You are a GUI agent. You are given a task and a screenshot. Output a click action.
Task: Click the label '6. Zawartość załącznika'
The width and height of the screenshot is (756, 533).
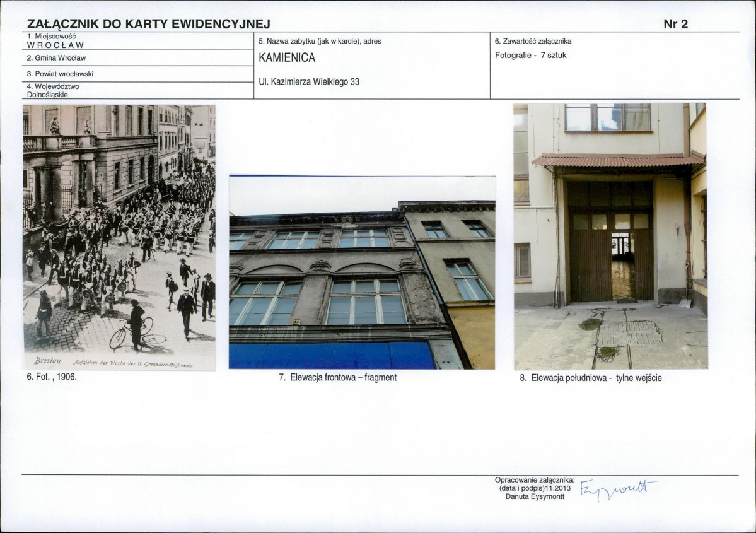click(x=533, y=42)
